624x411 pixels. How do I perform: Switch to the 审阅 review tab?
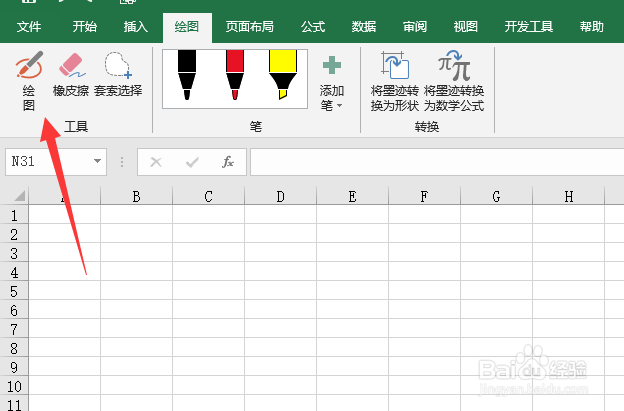pos(415,27)
